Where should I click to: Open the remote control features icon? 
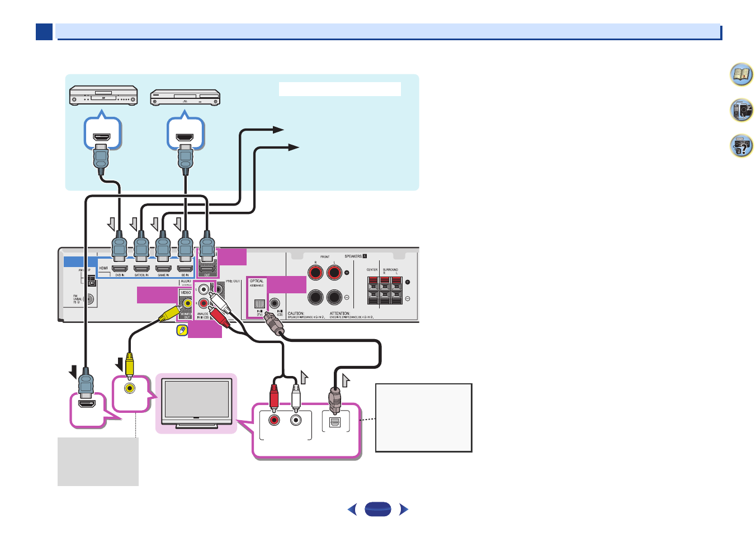741,110
